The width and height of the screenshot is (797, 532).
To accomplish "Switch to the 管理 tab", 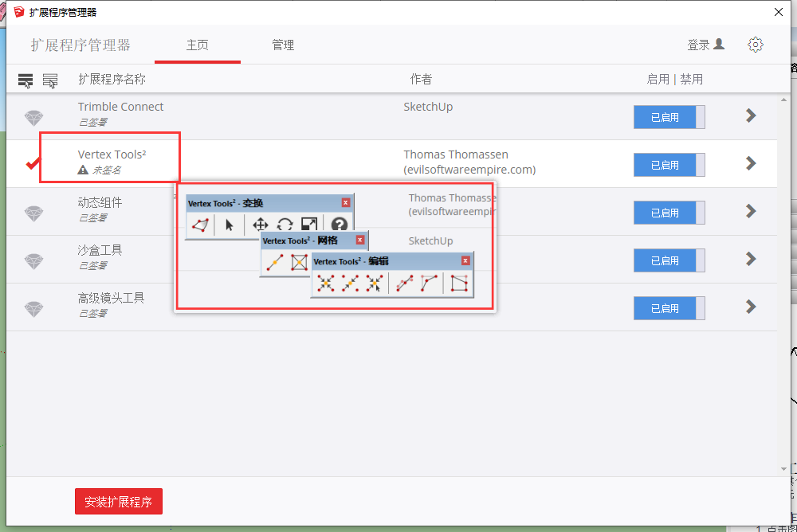I will click(283, 45).
